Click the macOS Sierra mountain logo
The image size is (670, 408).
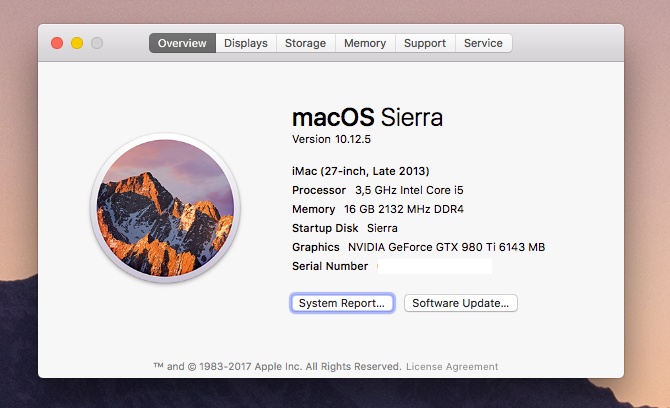coord(165,208)
